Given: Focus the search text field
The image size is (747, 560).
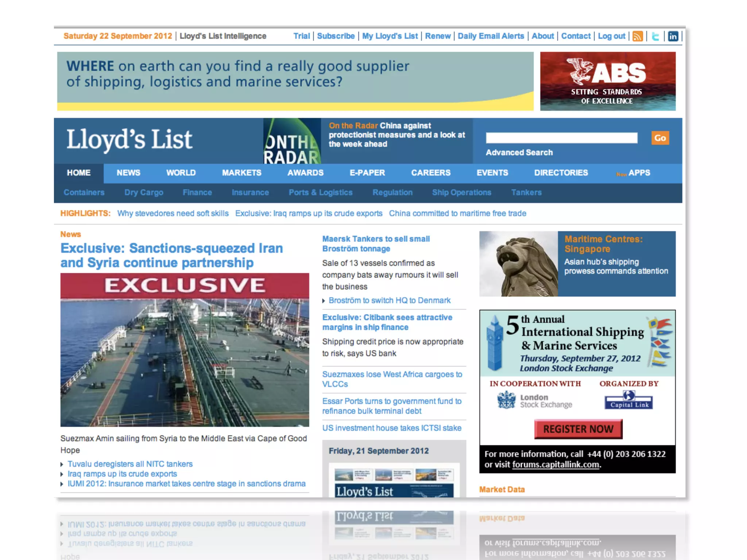Looking at the screenshot, I should (561, 138).
